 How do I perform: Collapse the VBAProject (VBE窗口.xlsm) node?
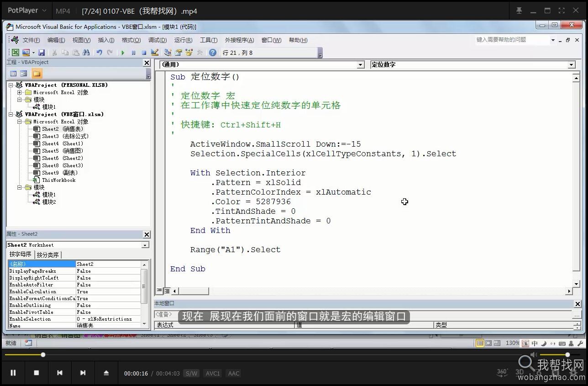(10, 114)
